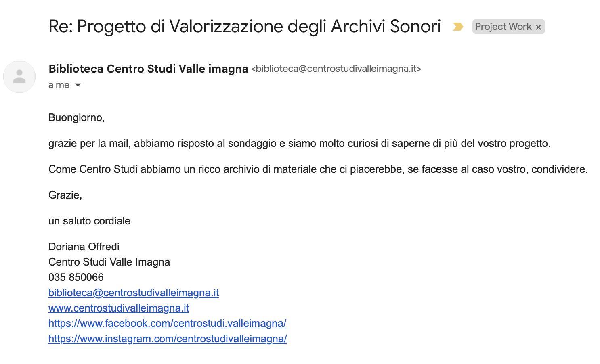
Task: Click the paragraph starting 'Come Centro Studi'
Action: tap(318, 169)
